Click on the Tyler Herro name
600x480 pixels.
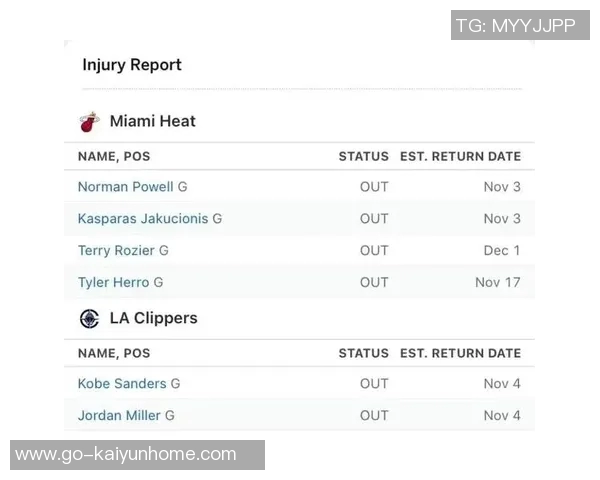click(x=113, y=283)
